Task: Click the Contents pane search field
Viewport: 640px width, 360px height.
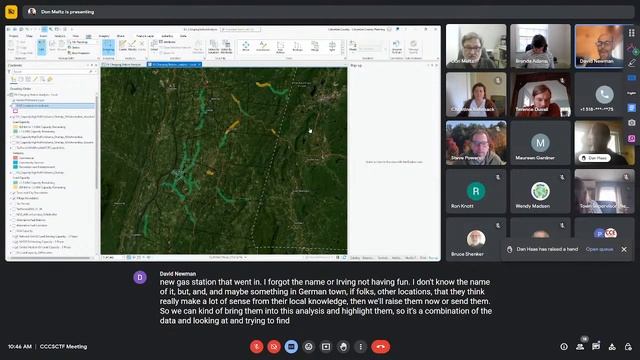Action: pos(52,71)
